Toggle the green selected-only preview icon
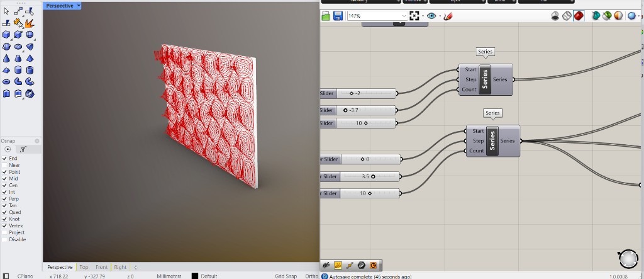 click(x=607, y=16)
